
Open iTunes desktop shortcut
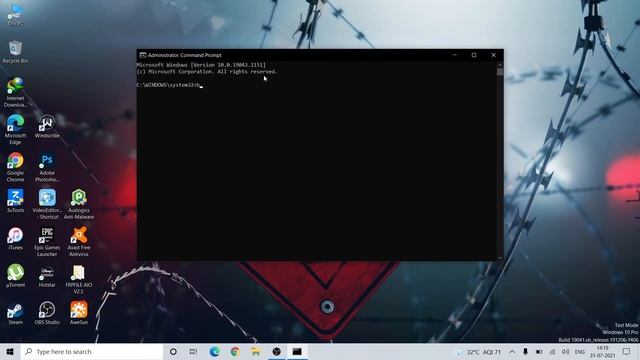(16, 239)
